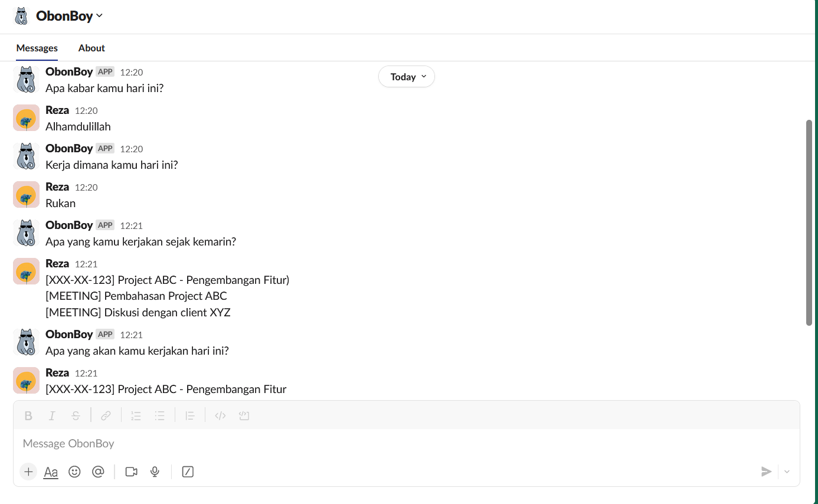The image size is (818, 504).
Task: Open the slash shortcuts menu
Action: (x=188, y=472)
